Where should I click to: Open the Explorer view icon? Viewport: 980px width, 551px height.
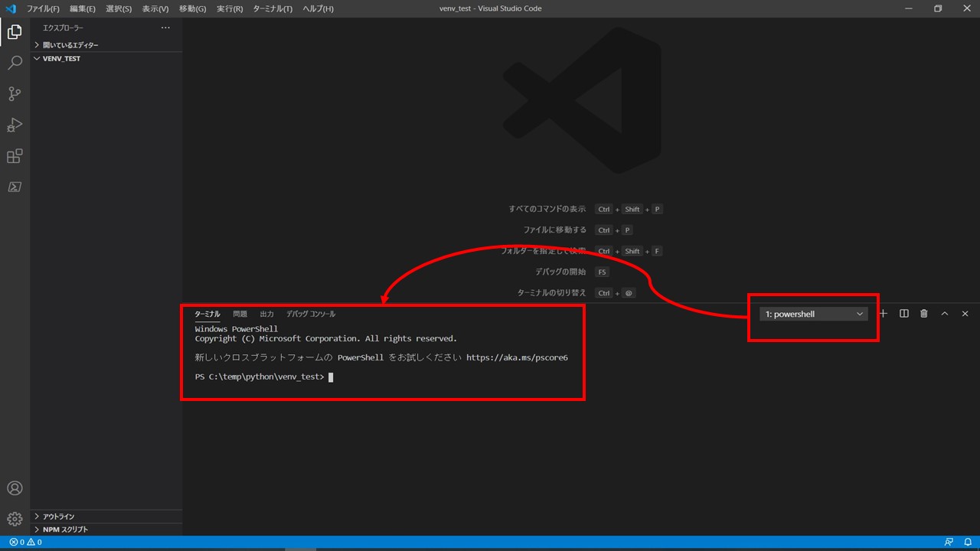(14, 31)
